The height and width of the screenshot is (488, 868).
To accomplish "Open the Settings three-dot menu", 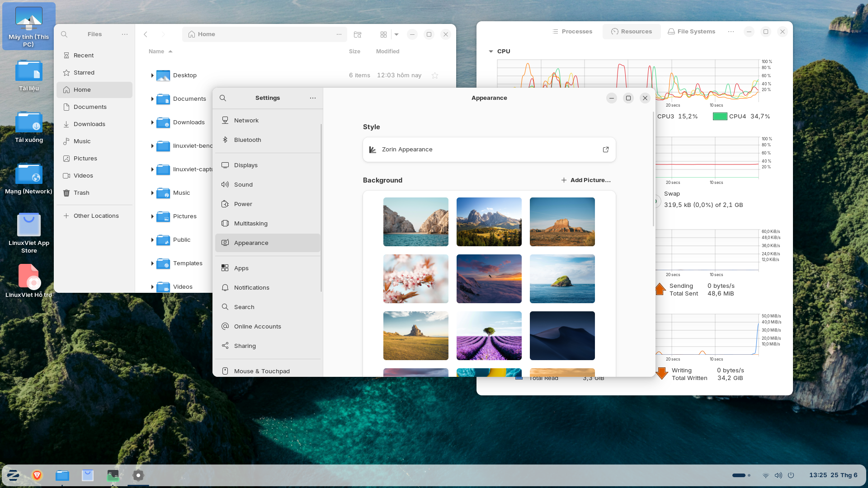I will click(313, 98).
